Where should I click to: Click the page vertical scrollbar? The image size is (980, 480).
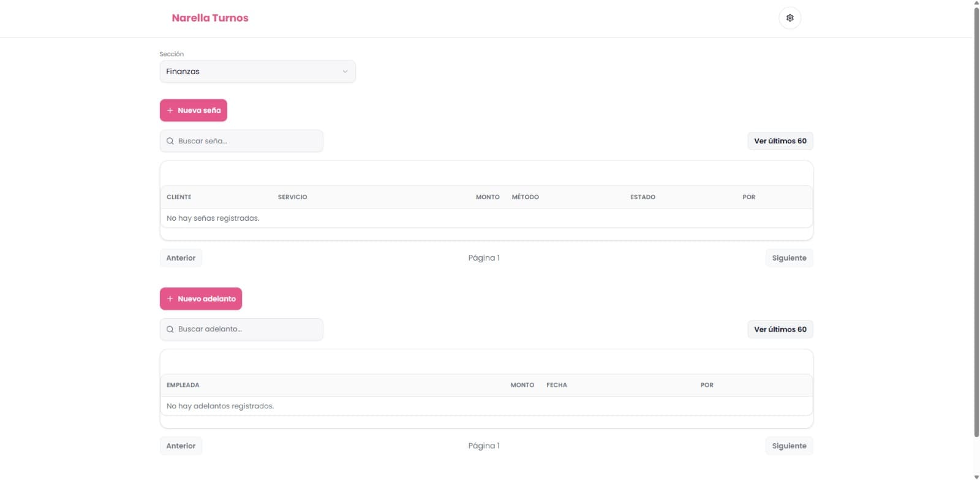click(976, 221)
